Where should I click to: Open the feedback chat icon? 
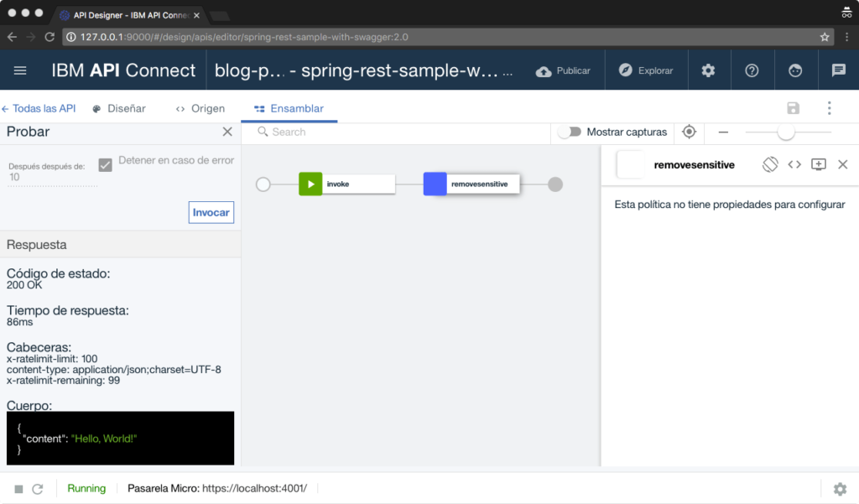click(838, 70)
